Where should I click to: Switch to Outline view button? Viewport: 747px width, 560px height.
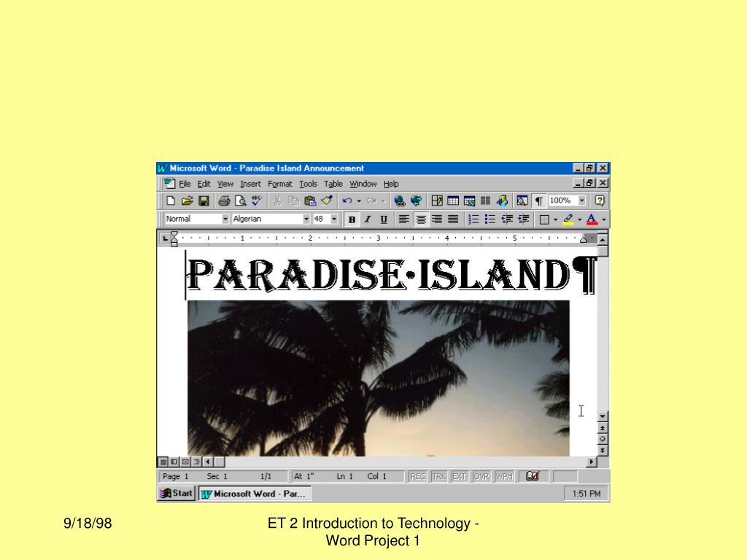click(196, 462)
